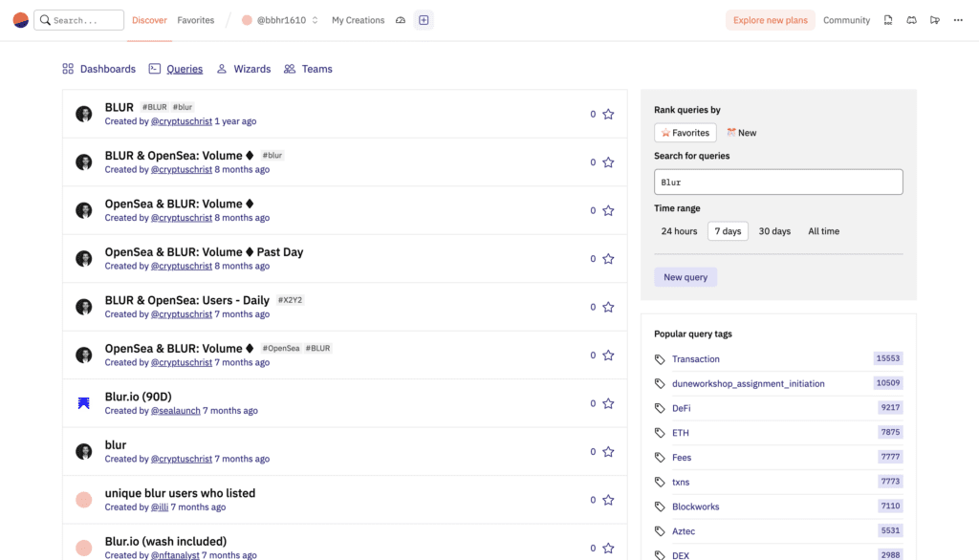Set time range to 30 days

(774, 231)
